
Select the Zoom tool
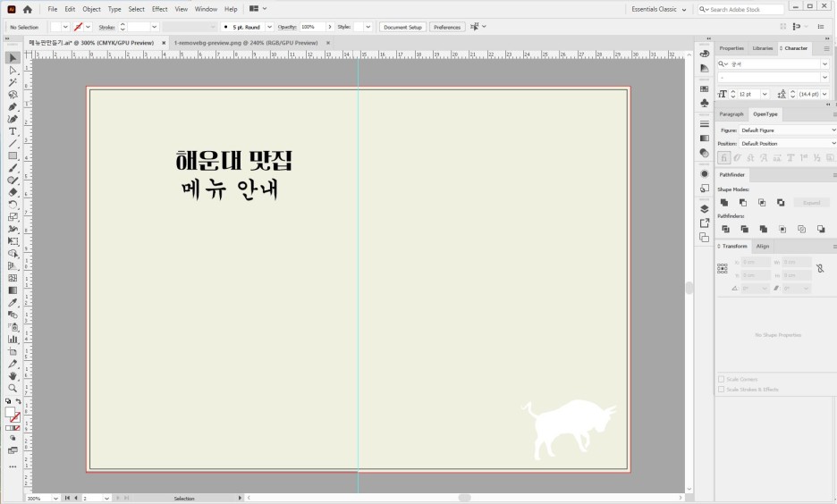click(x=13, y=388)
